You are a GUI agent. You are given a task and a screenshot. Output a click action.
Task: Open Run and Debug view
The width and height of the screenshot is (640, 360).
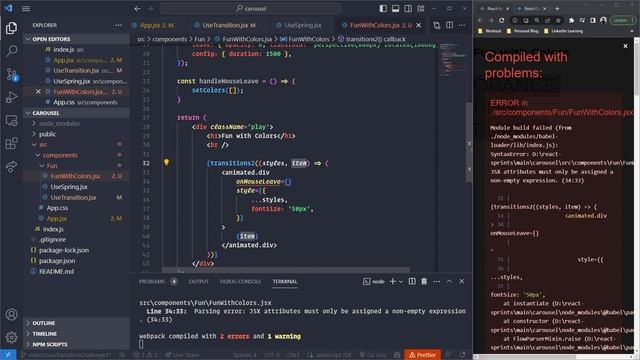pos(11,98)
